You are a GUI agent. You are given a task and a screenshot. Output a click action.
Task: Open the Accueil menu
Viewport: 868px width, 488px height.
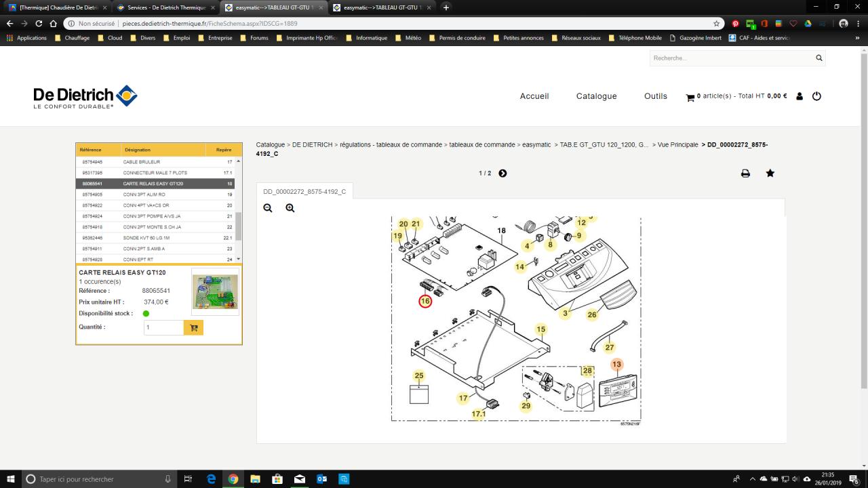pyautogui.click(x=534, y=96)
